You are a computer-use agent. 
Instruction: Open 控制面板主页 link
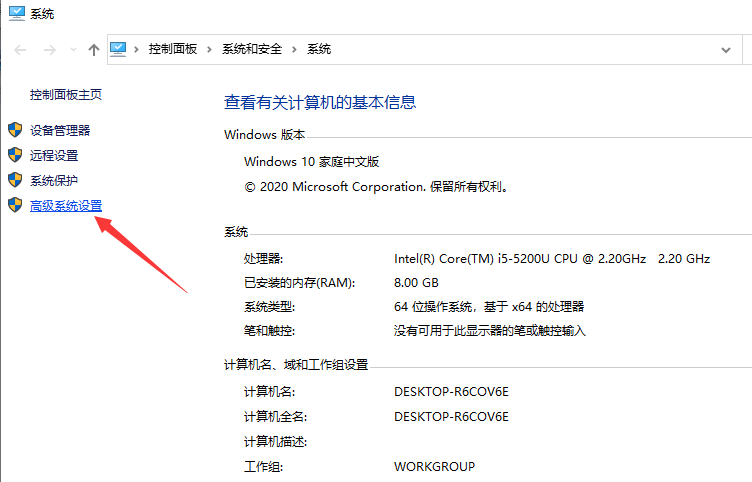pos(66,94)
